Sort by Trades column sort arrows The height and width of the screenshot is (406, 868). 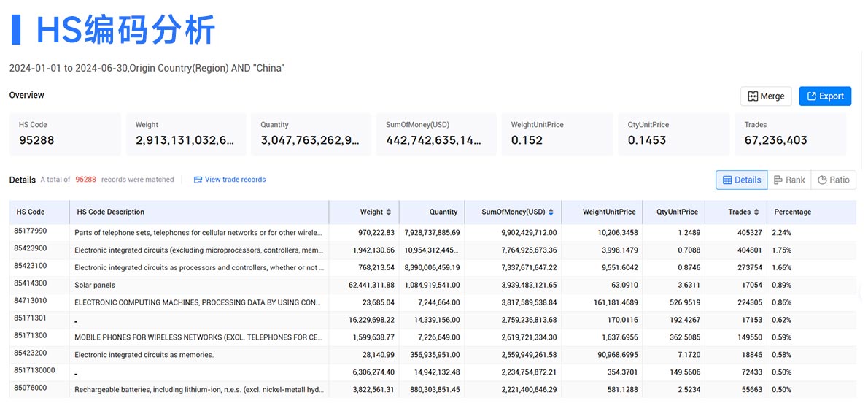click(756, 212)
